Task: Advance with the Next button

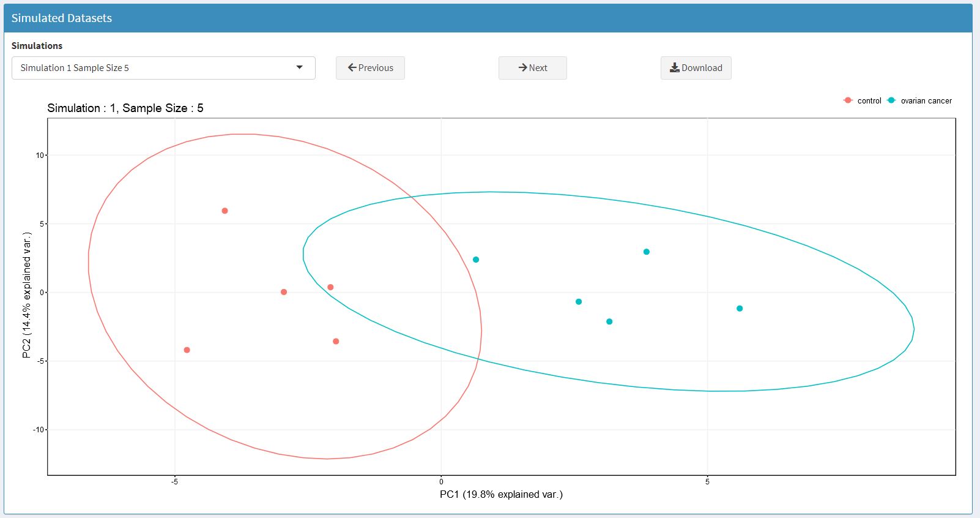Action: [532, 68]
